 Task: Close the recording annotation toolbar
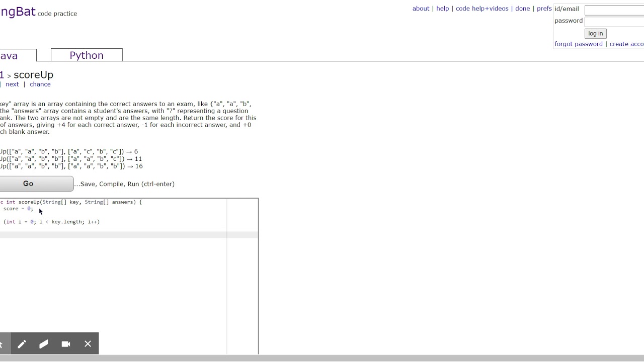pos(88,344)
